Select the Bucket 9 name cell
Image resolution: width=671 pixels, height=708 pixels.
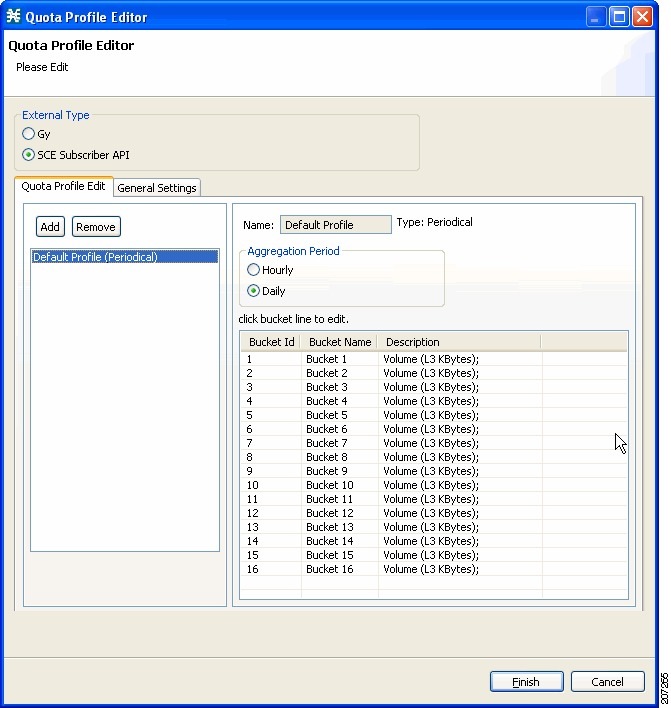coord(340,471)
